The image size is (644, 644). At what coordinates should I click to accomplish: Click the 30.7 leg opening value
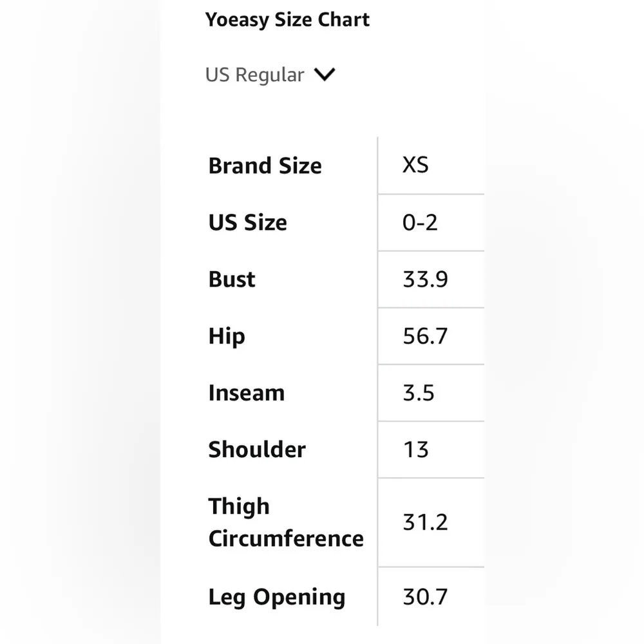click(x=425, y=597)
